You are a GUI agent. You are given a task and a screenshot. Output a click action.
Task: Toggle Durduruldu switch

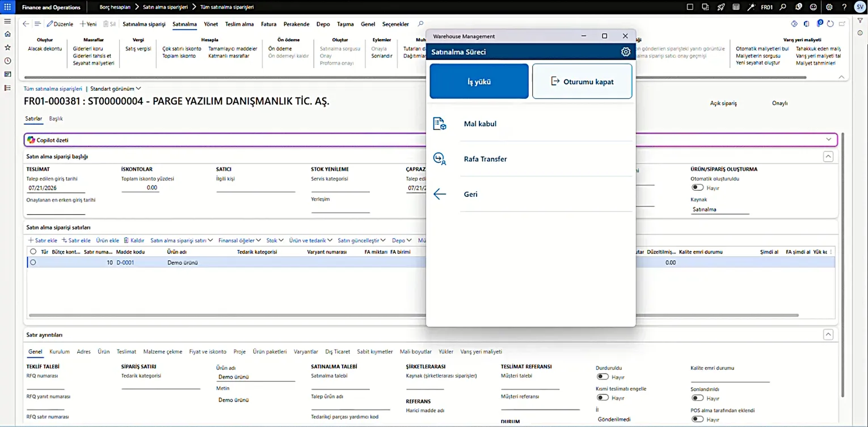tap(602, 377)
